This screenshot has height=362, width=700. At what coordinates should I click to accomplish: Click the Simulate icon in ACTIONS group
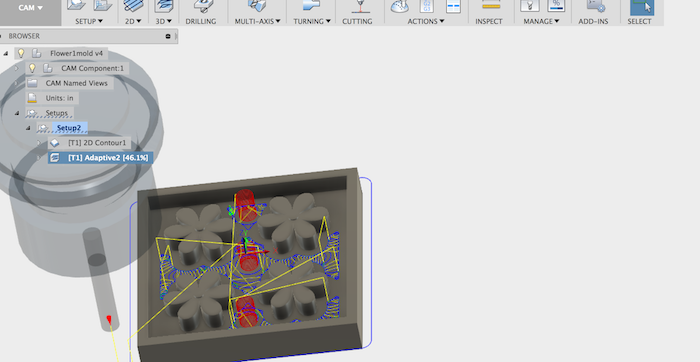pyautogui.click(x=400, y=6)
